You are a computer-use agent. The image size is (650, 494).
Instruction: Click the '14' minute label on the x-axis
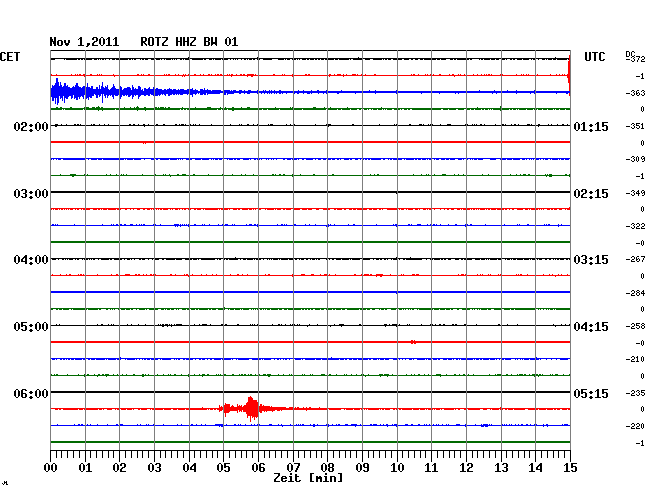pyautogui.click(x=535, y=468)
